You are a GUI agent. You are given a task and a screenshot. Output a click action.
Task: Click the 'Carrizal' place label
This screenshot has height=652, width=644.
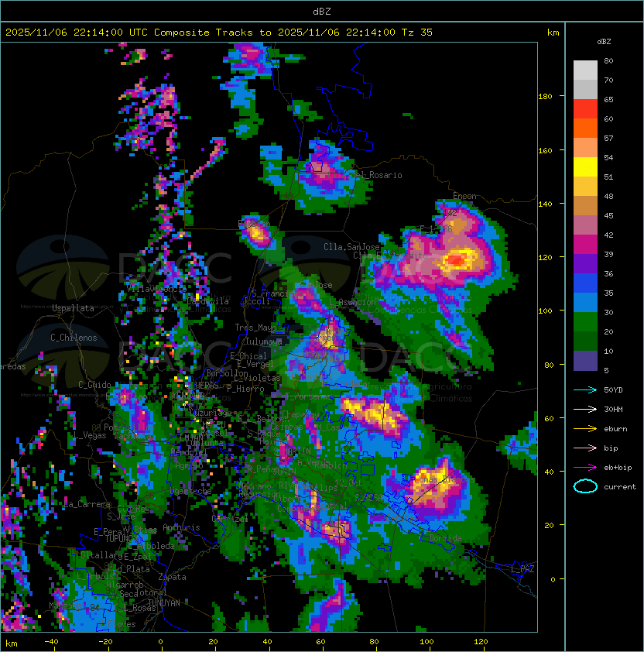click(230, 519)
